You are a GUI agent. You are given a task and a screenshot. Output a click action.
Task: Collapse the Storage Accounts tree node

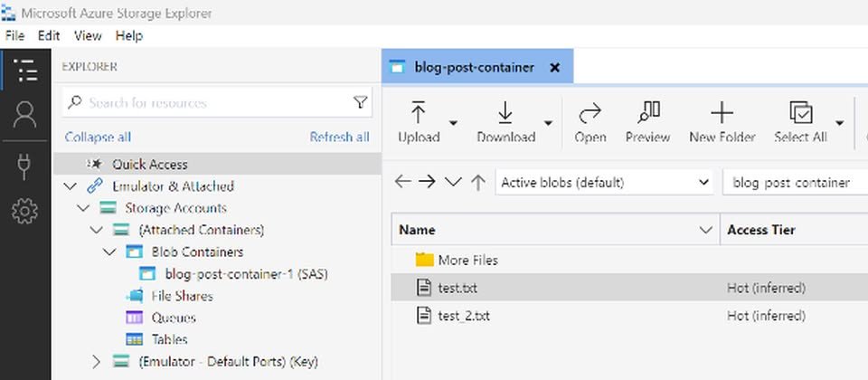[x=83, y=208]
